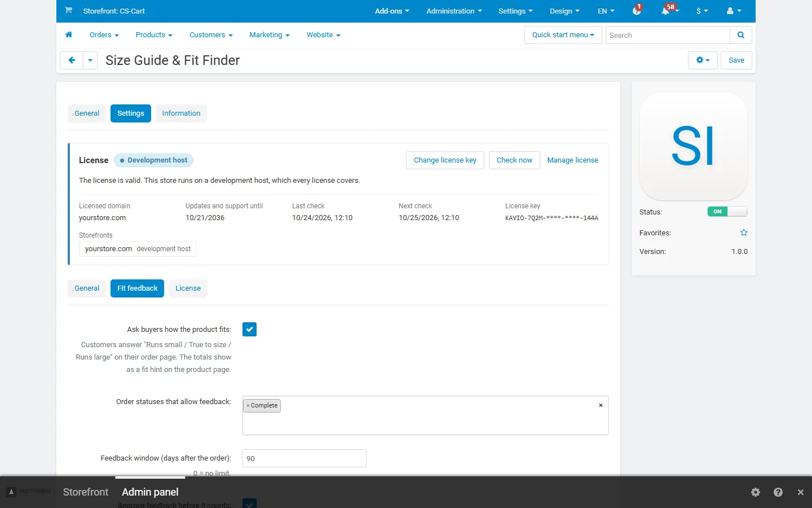Expand the Add-ons top menu
This screenshot has width=812, height=508.
pos(392,11)
